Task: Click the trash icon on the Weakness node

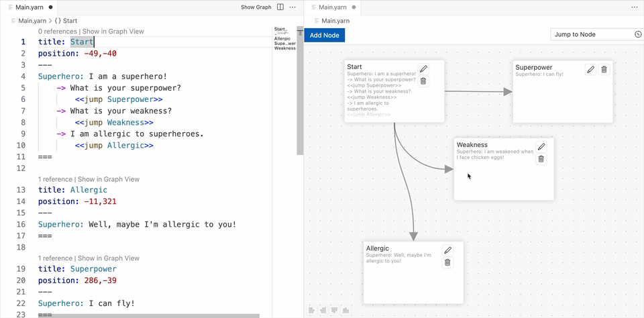Action: [x=541, y=159]
